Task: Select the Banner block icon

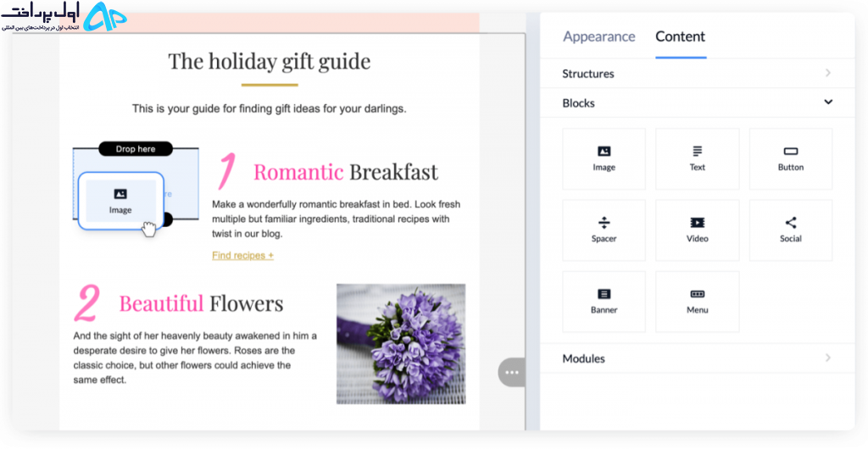Action: 604,294
